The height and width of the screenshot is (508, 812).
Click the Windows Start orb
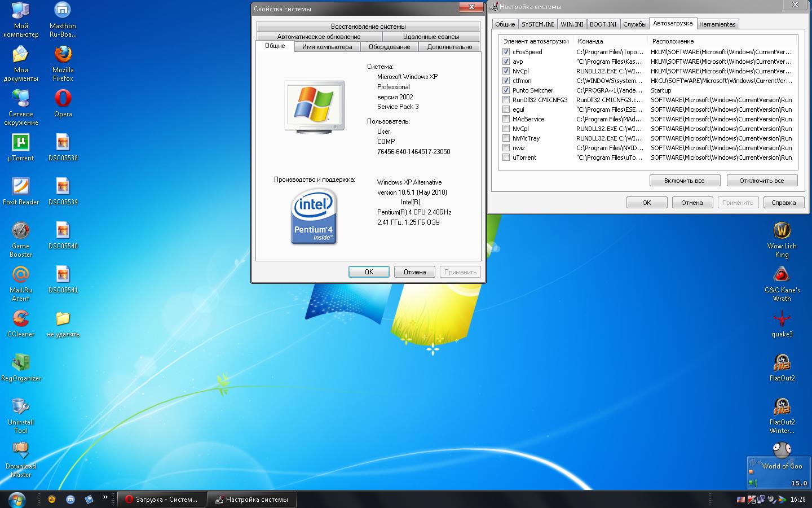[16, 500]
